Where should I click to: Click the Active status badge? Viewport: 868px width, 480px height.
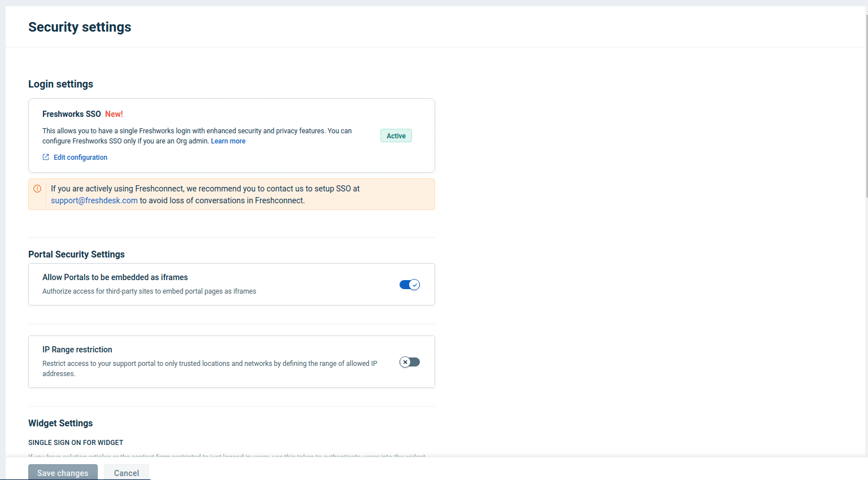coord(396,136)
